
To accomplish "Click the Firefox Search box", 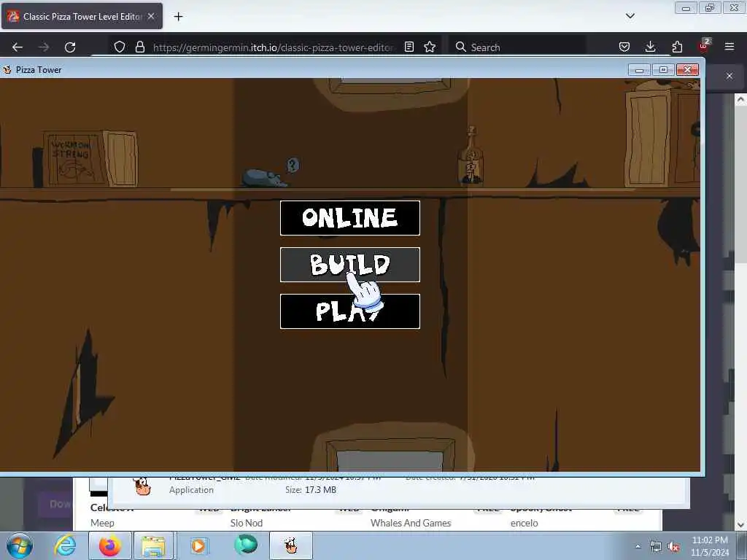I will coord(517,47).
